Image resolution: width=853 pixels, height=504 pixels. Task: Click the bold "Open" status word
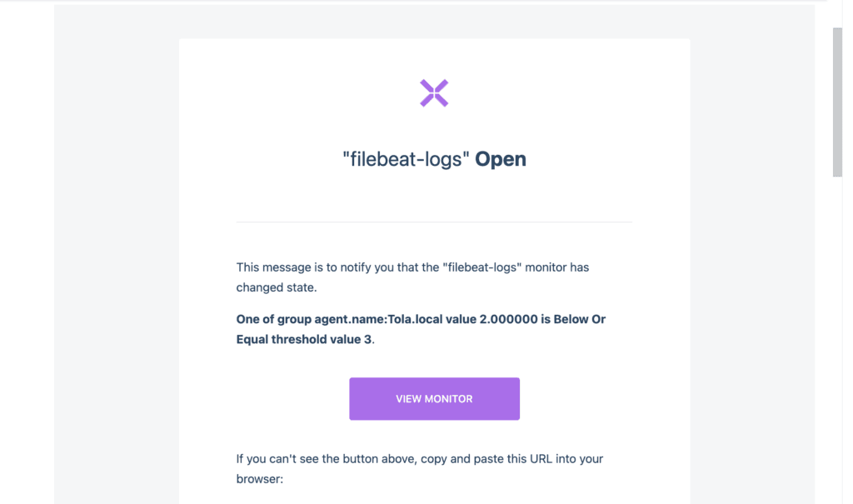(501, 159)
